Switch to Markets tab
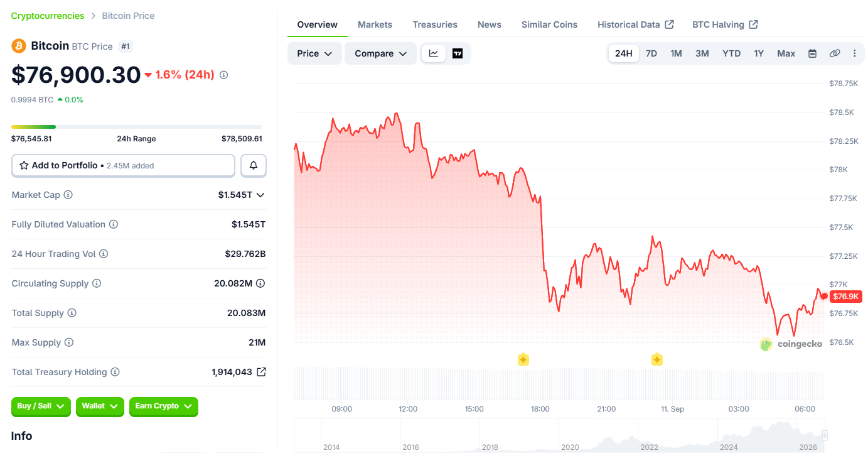This screenshot has height=453, width=868. [x=375, y=25]
